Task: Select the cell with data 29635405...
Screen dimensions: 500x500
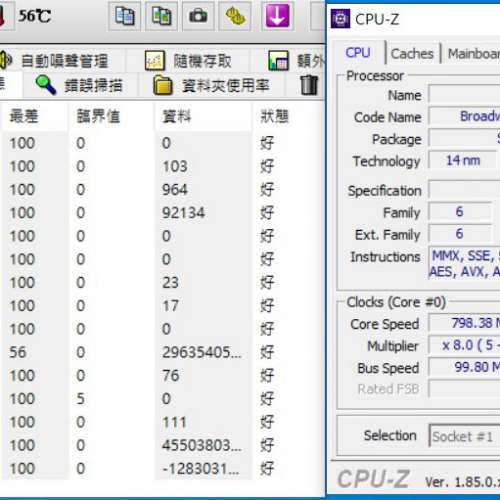Action: [202, 352]
